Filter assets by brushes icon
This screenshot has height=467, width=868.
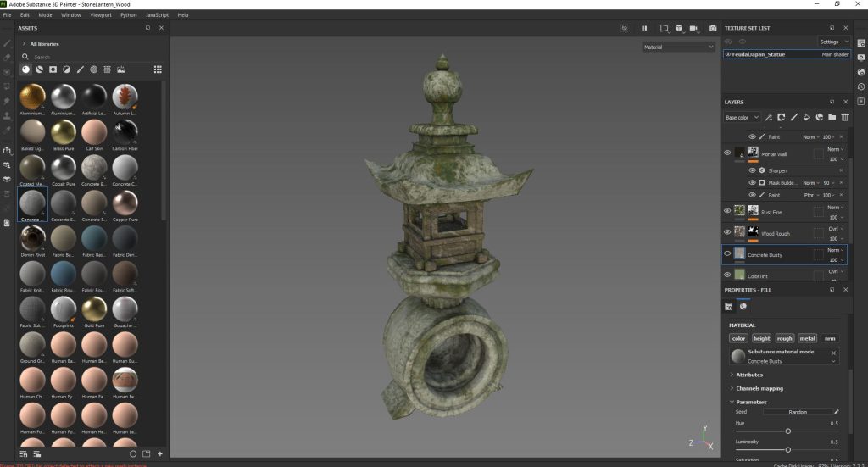80,69
